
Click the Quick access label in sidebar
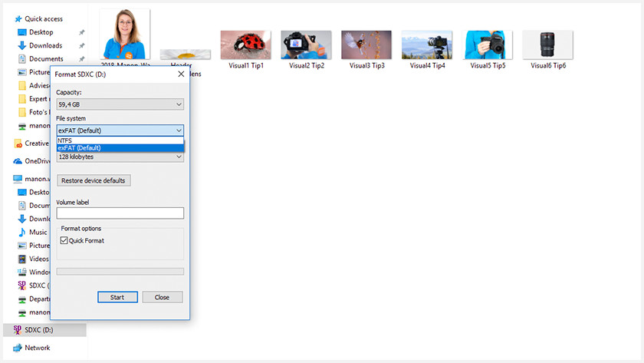point(44,19)
